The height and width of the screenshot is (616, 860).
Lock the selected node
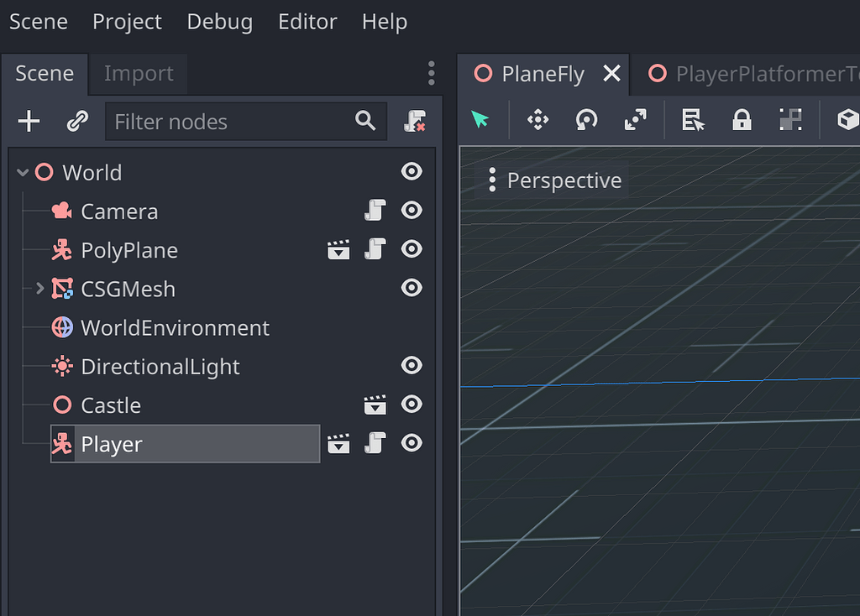point(742,120)
